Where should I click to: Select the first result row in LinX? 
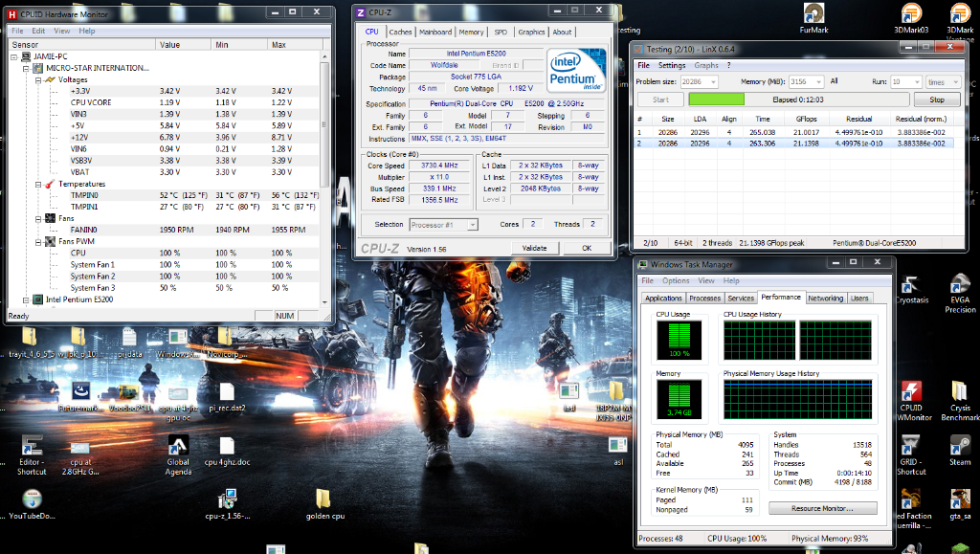tap(795, 132)
